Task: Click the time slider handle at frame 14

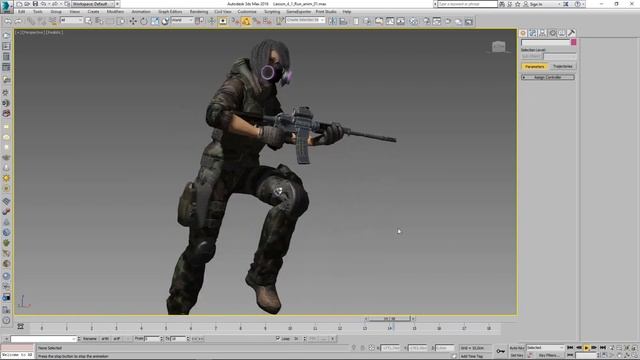Action: click(389, 319)
